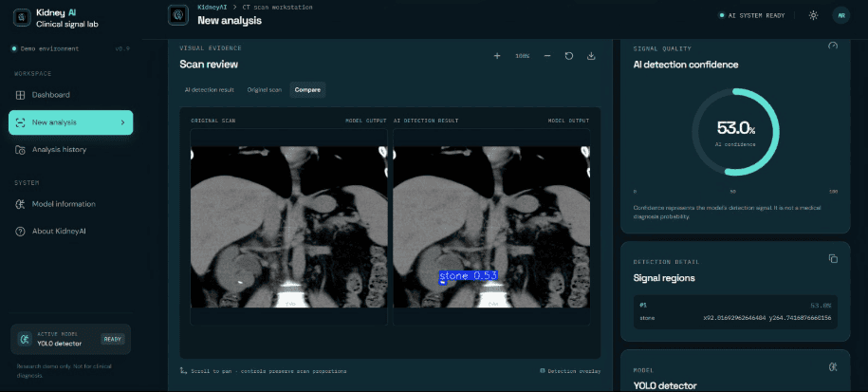Switch to Original scan tab
868x392 pixels.
[x=264, y=89]
